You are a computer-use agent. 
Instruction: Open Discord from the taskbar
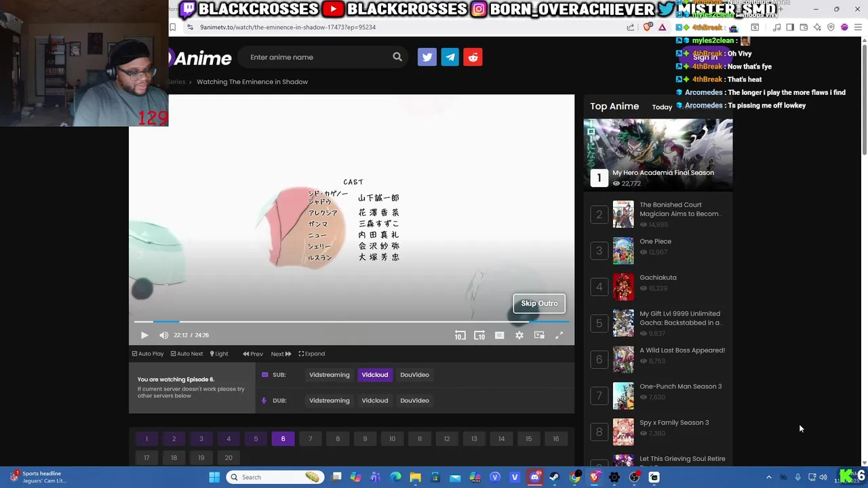534,477
